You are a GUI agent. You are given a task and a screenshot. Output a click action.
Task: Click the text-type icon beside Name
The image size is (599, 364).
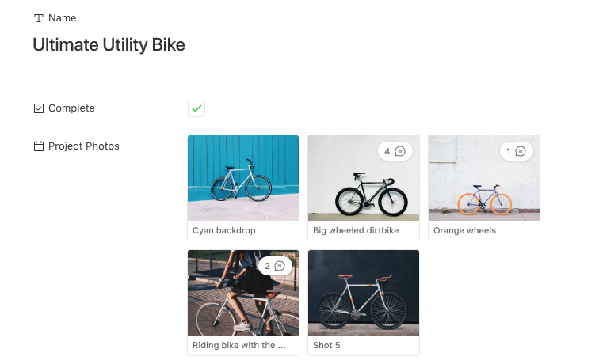click(39, 18)
